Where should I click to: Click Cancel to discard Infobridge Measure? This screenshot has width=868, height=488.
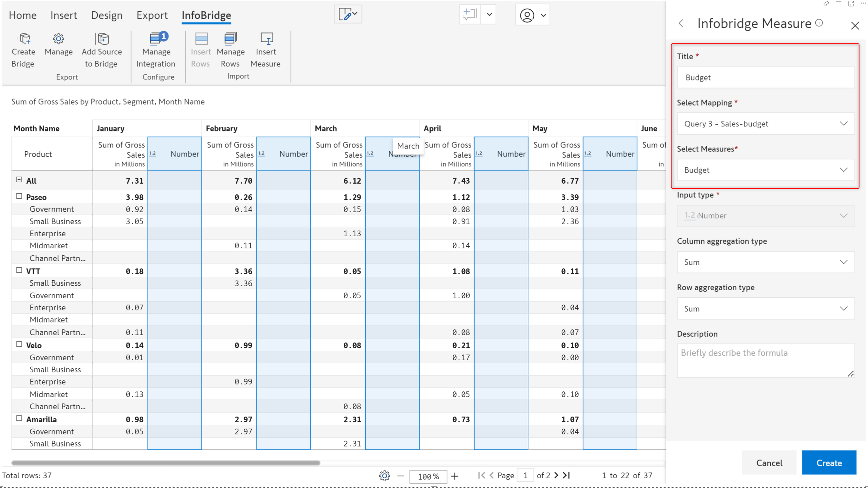770,463
